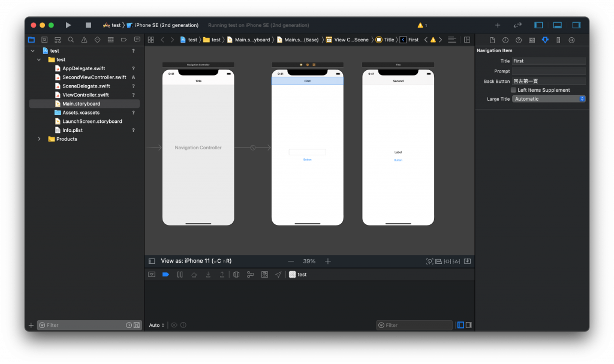Enable Left Items Supplement checkbox
614x364 pixels.
pos(513,90)
